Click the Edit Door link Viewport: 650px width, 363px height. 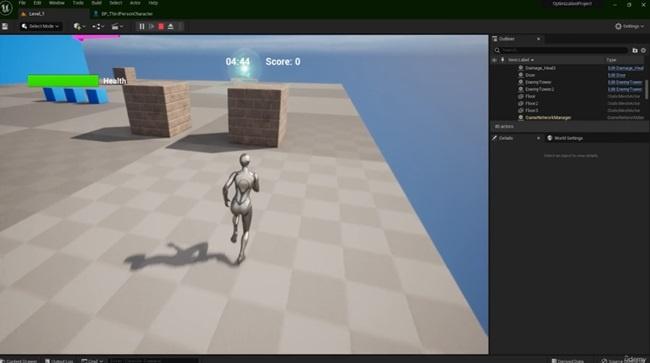pos(616,75)
